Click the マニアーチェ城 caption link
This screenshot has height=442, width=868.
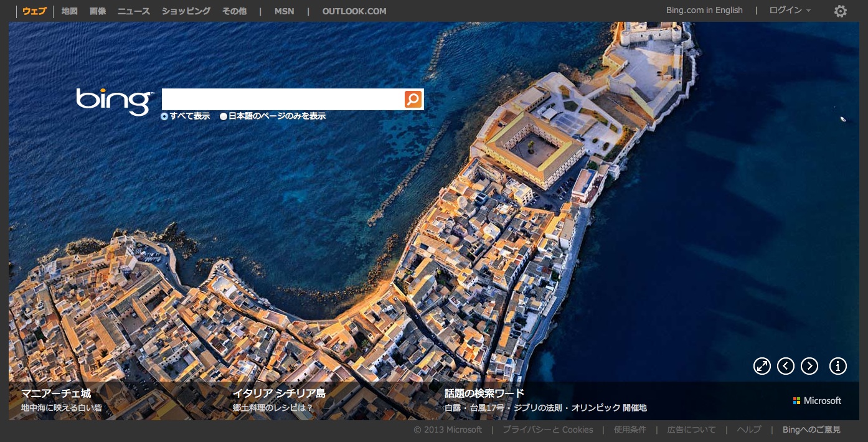[56, 393]
